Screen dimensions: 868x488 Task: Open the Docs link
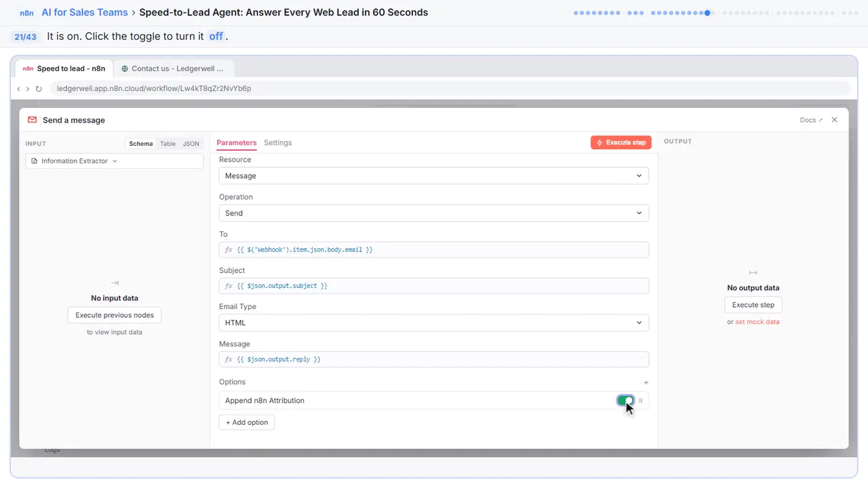(x=811, y=120)
